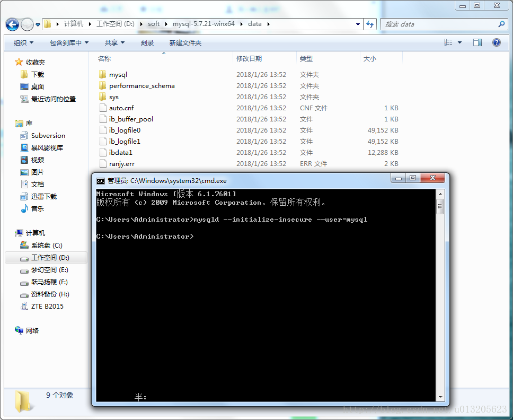
Task: Open the 梦幻空间 (E:) drive
Action: tap(50, 270)
